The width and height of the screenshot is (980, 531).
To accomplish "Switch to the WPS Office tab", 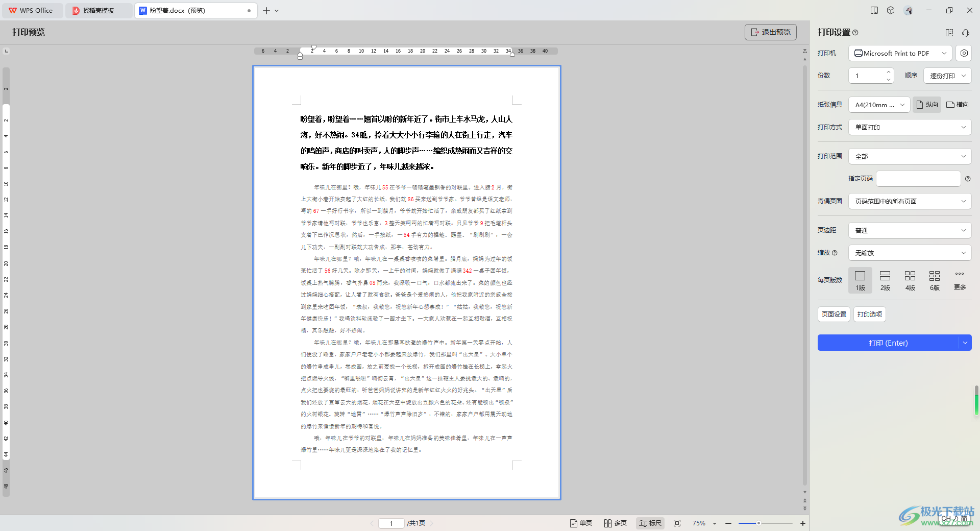I will tap(32, 11).
